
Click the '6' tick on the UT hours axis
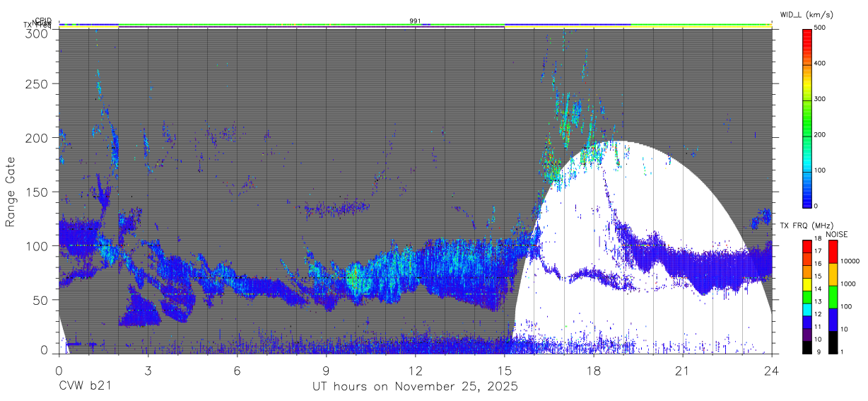pyautogui.click(x=237, y=371)
